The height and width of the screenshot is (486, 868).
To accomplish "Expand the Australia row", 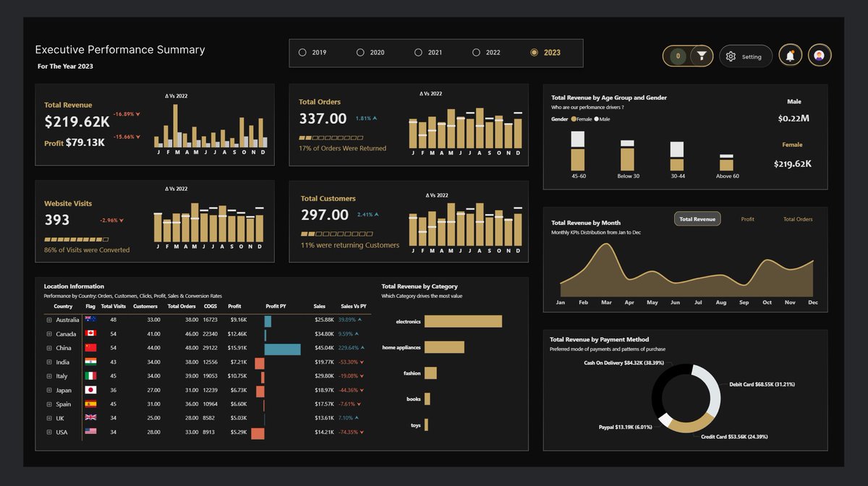I will (x=49, y=320).
